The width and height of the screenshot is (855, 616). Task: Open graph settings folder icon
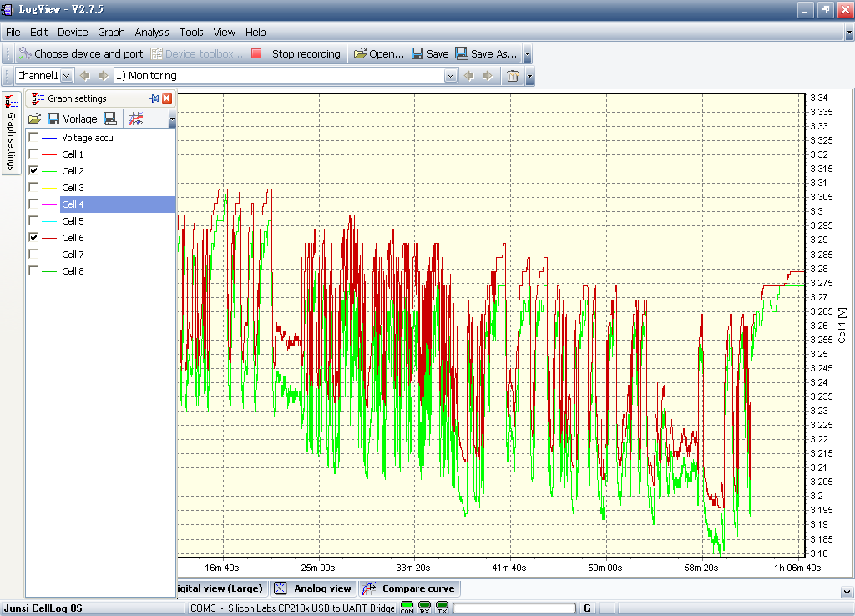coord(35,119)
